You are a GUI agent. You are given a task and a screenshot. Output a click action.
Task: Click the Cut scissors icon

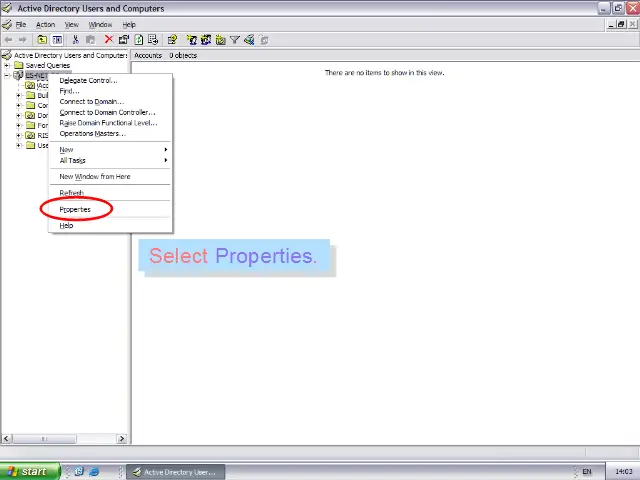click(75, 40)
